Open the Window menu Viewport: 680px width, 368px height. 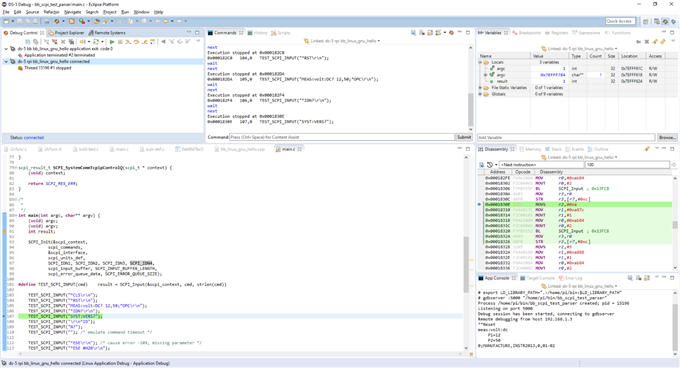pyautogui.click(x=141, y=12)
